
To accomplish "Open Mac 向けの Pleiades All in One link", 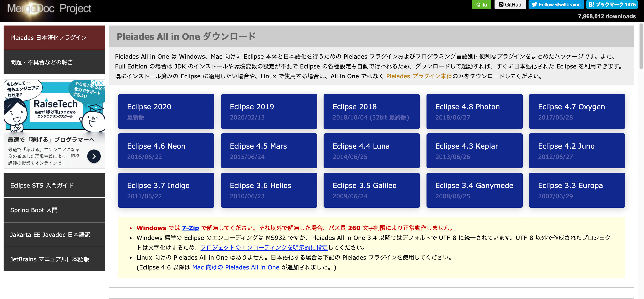I will click(x=235, y=267).
